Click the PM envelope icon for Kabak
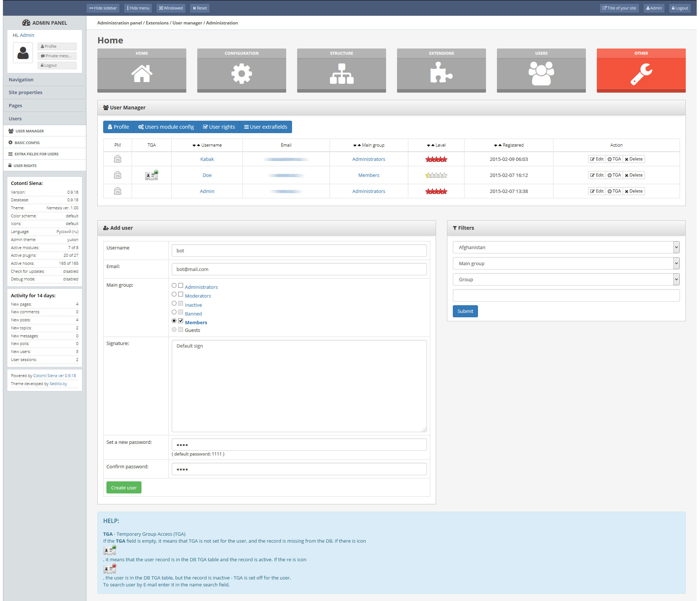The width and height of the screenshot is (700, 601). (117, 159)
